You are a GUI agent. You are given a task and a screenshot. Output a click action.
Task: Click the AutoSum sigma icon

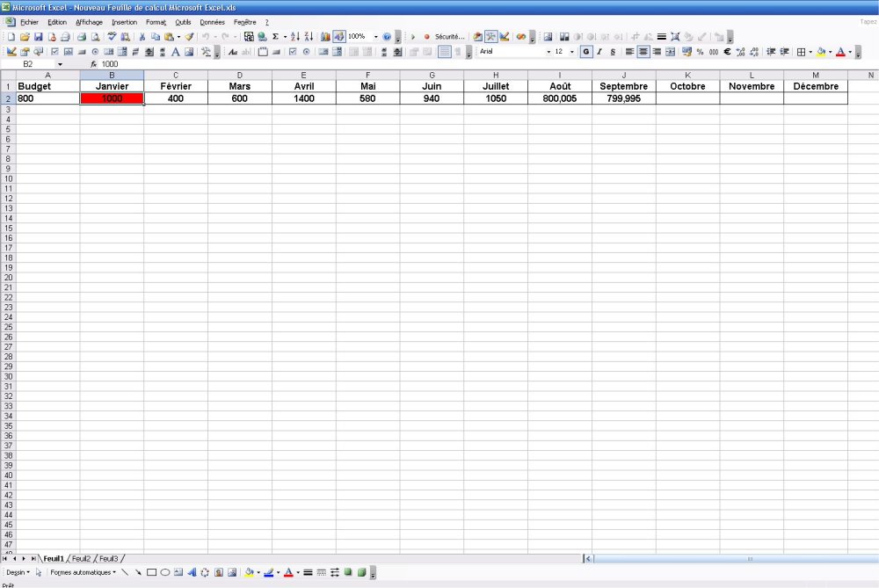tap(275, 37)
